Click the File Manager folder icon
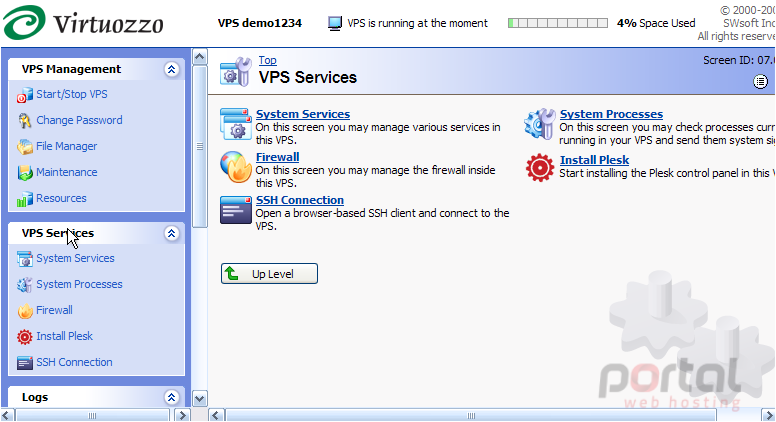This screenshot has height=422, width=776. [24, 147]
